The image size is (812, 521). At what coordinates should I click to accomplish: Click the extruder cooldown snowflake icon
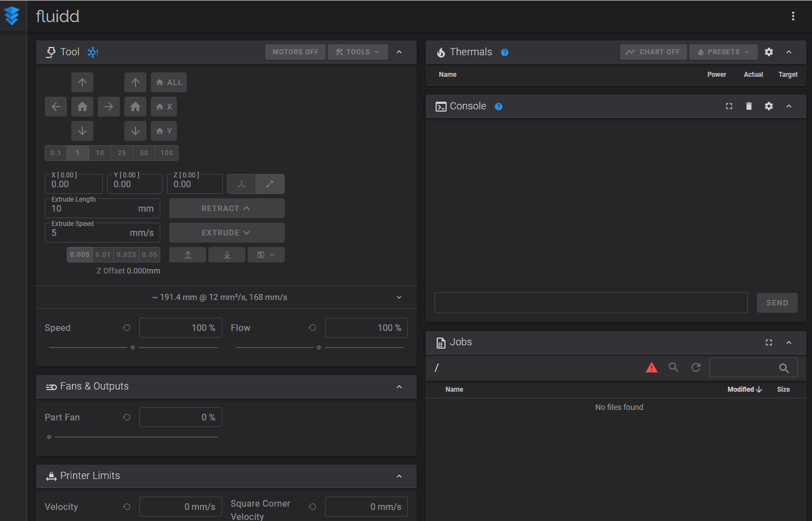(x=92, y=51)
